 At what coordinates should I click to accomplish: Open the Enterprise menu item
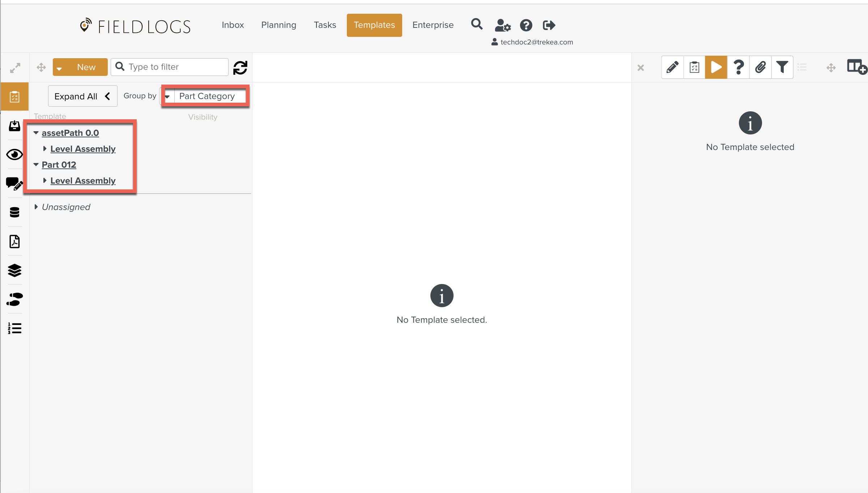[433, 25]
